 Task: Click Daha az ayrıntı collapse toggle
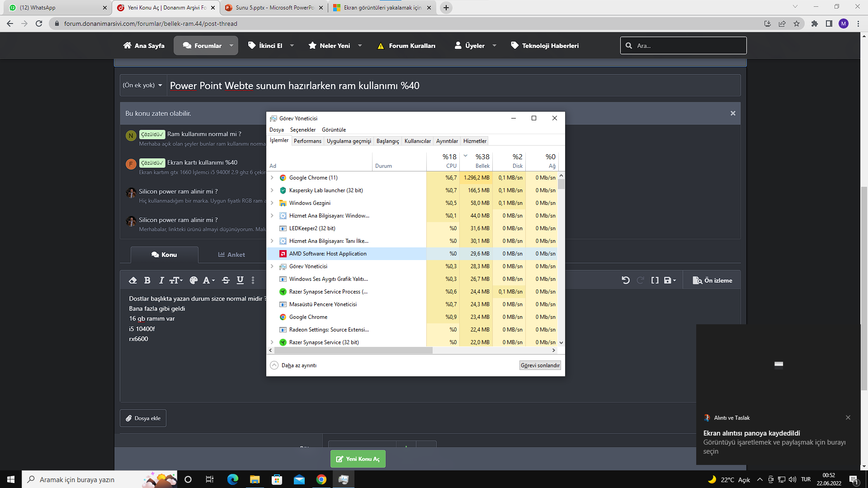(293, 365)
